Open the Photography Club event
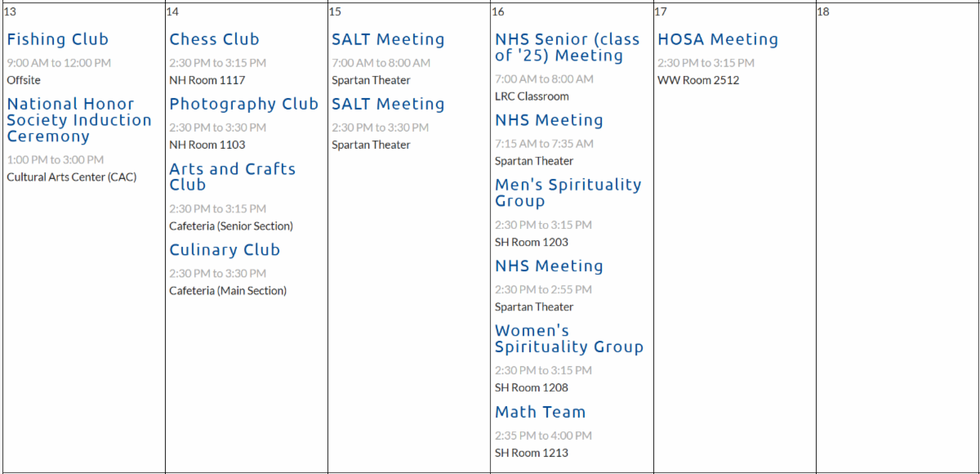Viewport: 980px width, 474px height. [x=243, y=104]
